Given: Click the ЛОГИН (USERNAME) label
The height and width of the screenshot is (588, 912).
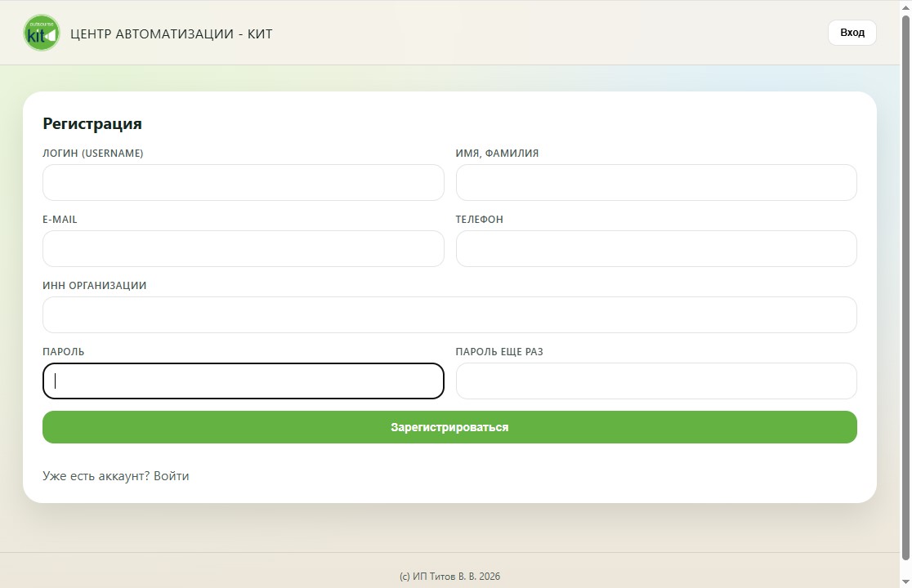Looking at the screenshot, I should coord(92,154).
